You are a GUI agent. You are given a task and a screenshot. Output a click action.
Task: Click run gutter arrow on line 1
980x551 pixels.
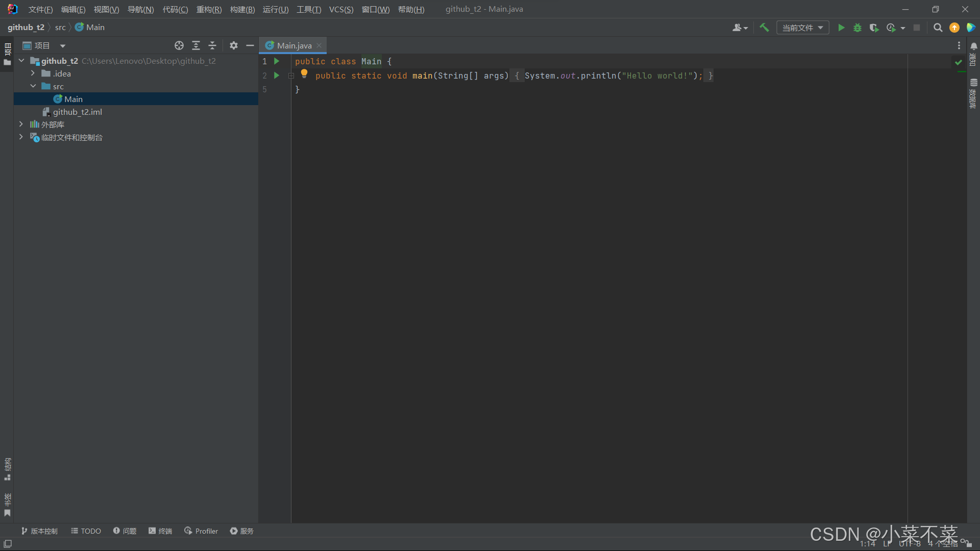(277, 61)
